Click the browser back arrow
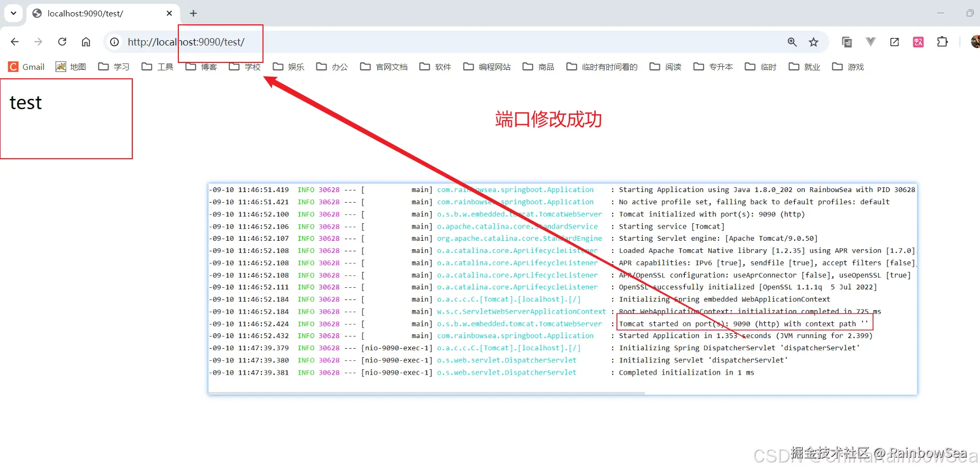The image size is (980, 473). click(15, 42)
